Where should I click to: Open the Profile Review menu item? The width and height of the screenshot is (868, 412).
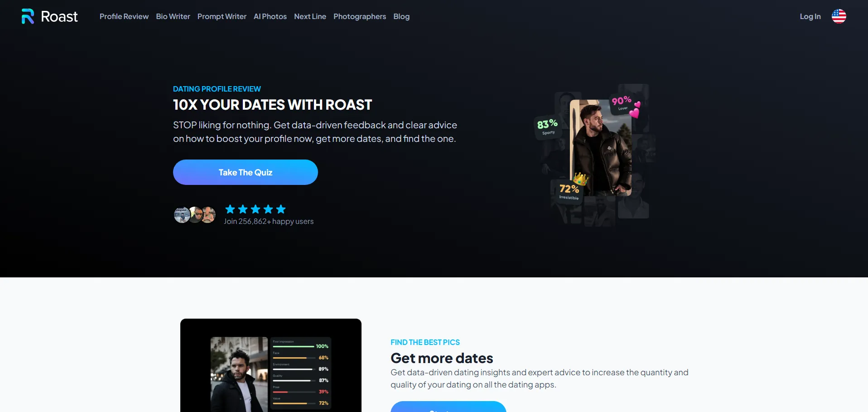coord(124,16)
